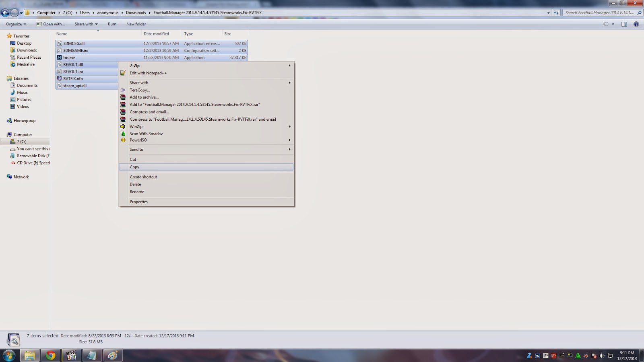Expand the Send to submenu

pos(289,150)
